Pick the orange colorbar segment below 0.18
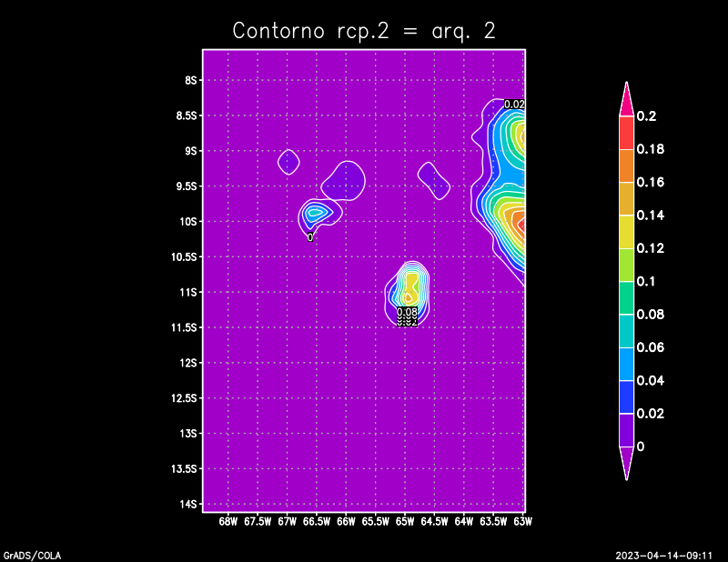This screenshot has width=728, height=562. [x=626, y=166]
